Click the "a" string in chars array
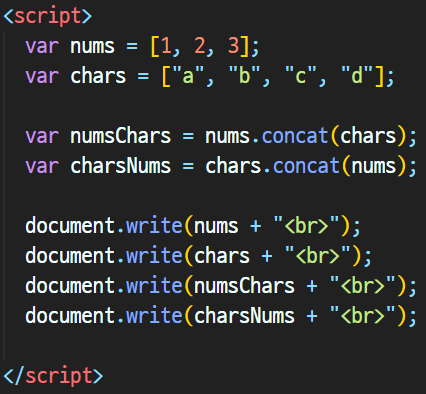 (188, 75)
